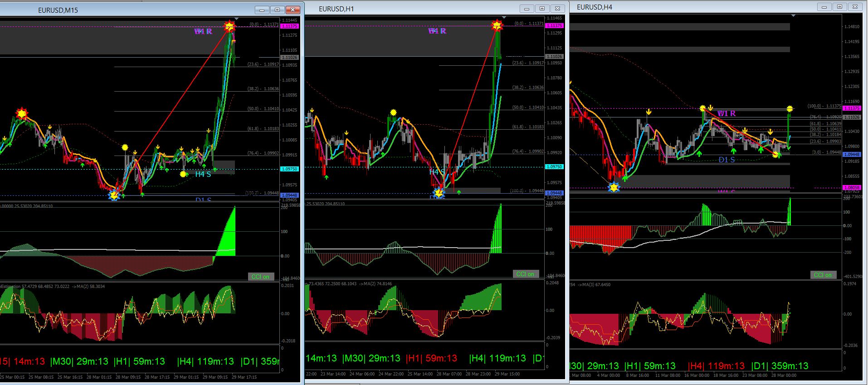The height and width of the screenshot is (385, 868).
Task: Click the (50.0) - 1.10410 Fibonacci label in M15
Action: pos(263,109)
